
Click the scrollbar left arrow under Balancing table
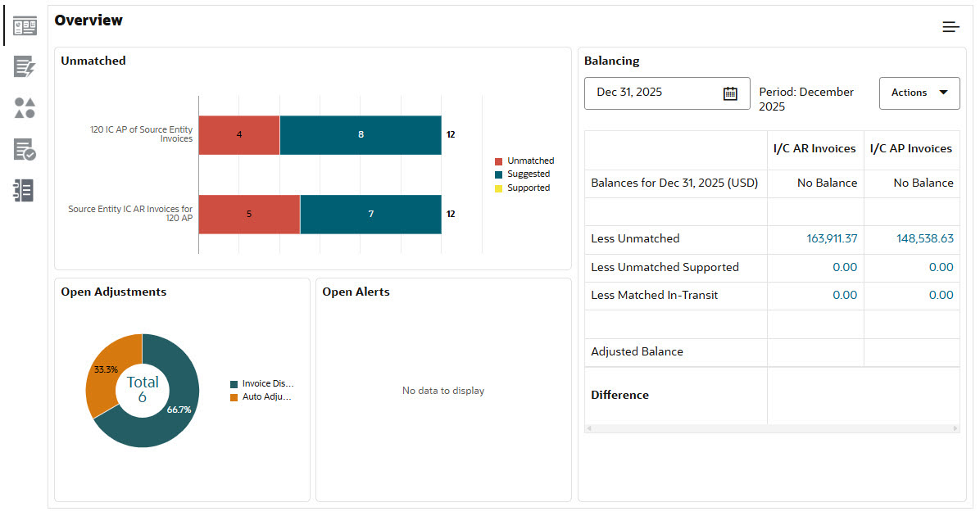pyautogui.click(x=589, y=428)
